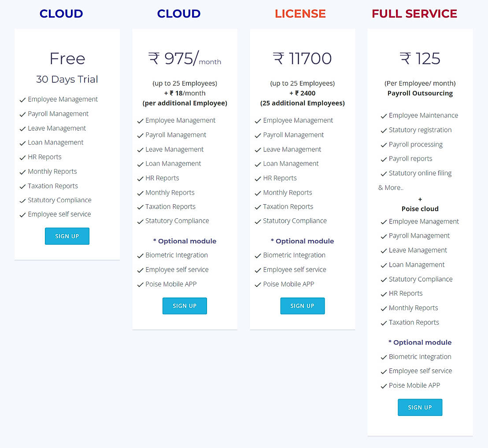Click '+ ₹ 2400' additional cost text
The width and height of the screenshot is (488, 448).
[303, 93]
